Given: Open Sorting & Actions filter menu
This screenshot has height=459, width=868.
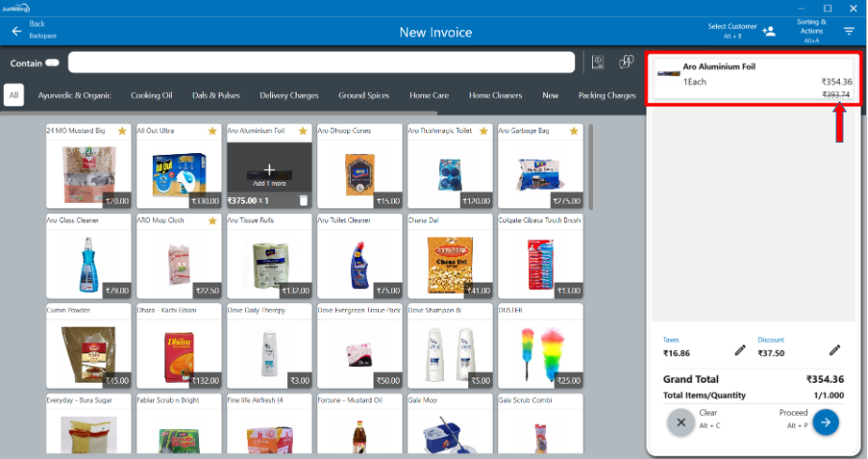Looking at the screenshot, I should pos(848,31).
